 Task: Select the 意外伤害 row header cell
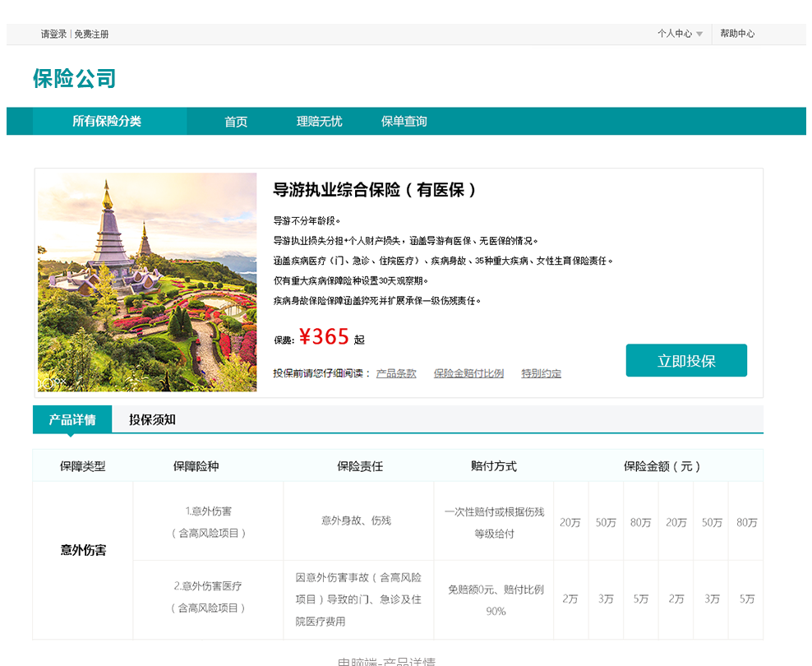83,550
